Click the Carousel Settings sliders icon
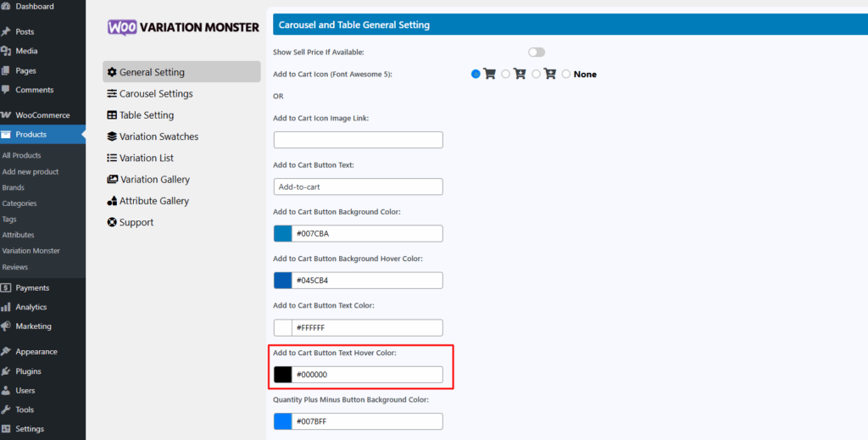 point(112,93)
